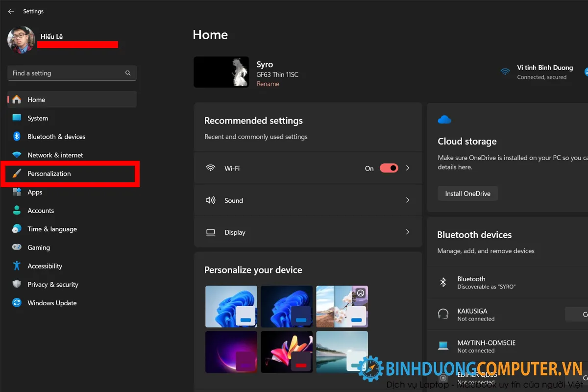
Task: Select Bluetooth & devices in sidebar
Action: pos(55,136)
